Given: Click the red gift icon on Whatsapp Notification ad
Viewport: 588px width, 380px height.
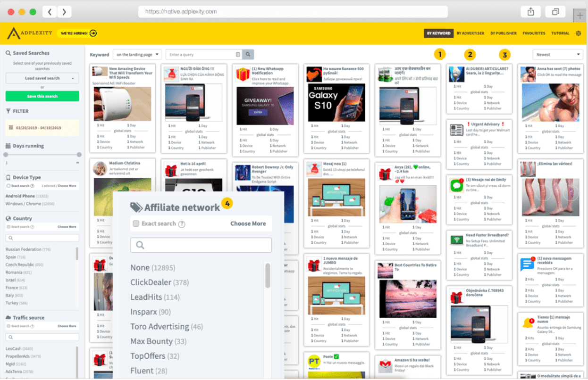Looking at the screenshot, I should coord(243,74).
